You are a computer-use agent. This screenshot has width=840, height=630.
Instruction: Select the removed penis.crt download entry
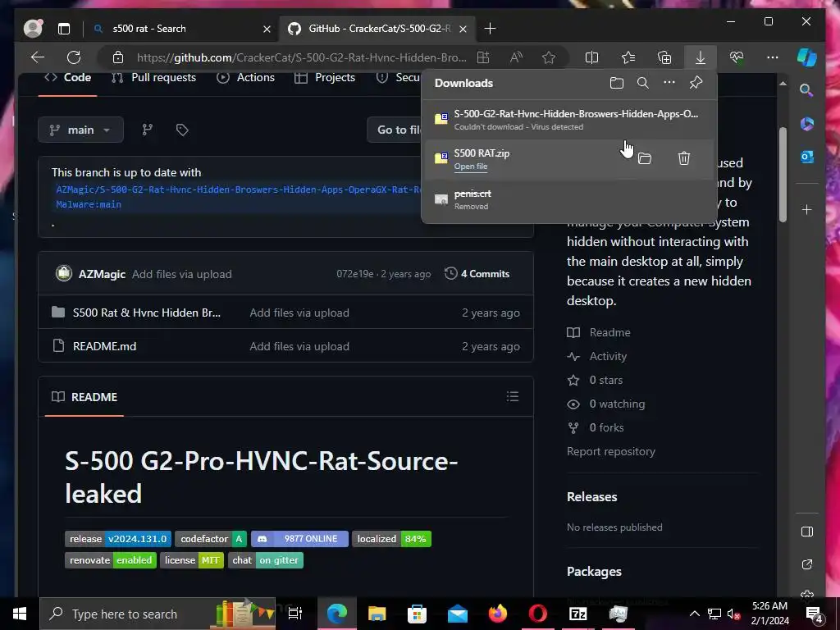click(569, 199)
